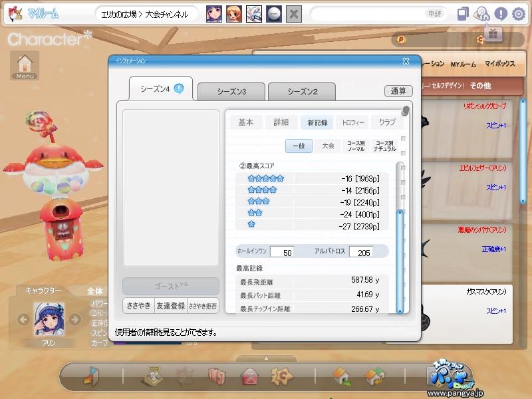This screenshot has width=532, height=399.
Task: Select the キャラクター tab at bottom left
Action: [43, 291]
